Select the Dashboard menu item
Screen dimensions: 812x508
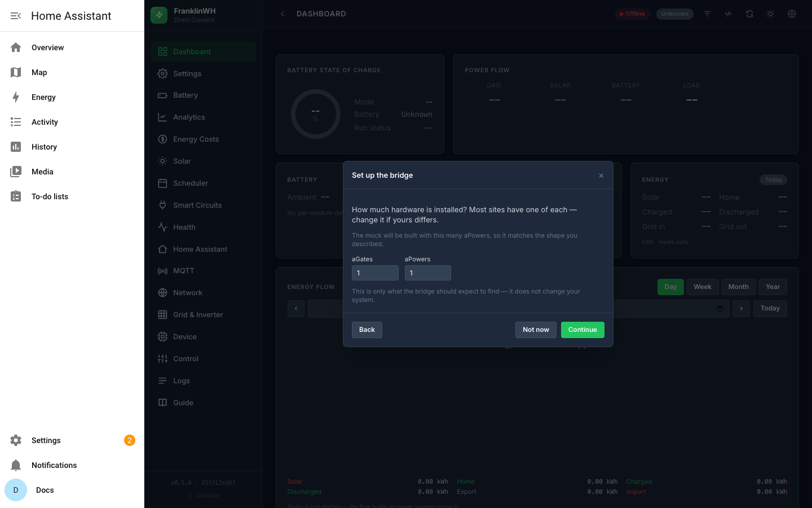pyautogui.click(x=203, y=51)
